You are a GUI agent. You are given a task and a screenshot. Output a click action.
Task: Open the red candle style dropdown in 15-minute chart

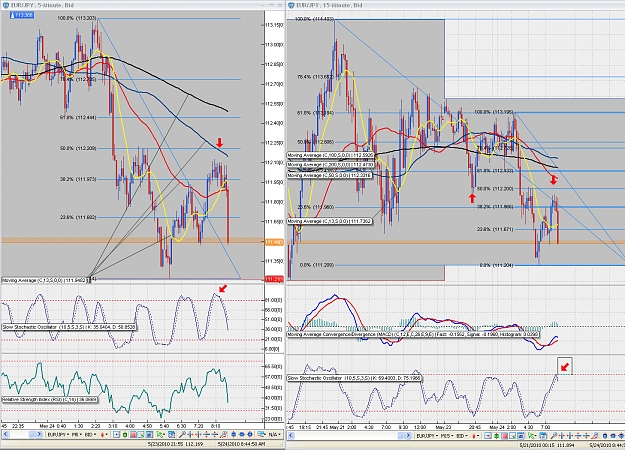476,436
